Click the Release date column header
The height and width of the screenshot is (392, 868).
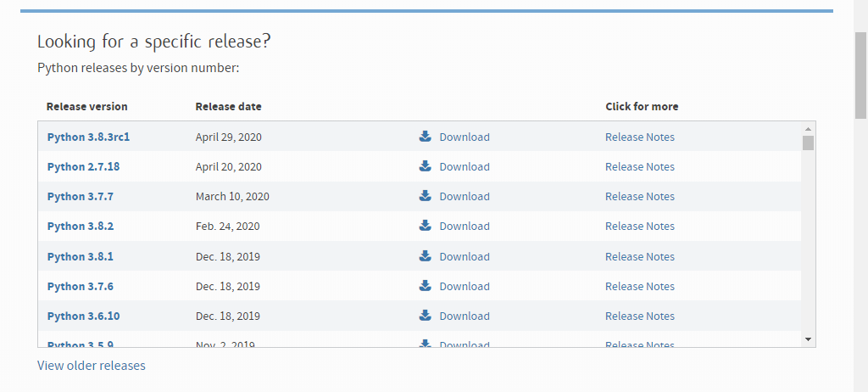coord(229,106)
